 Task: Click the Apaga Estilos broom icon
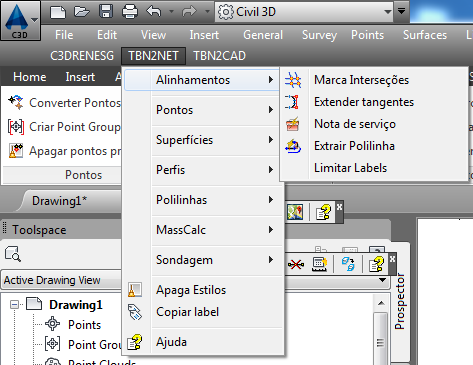pyautogui.click(x=135, y=289)
